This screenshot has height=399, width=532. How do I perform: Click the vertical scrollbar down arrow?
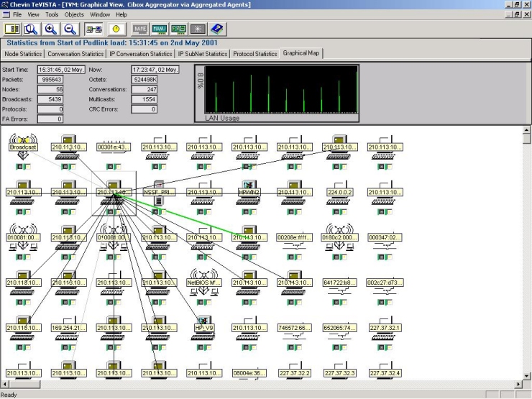526,375
